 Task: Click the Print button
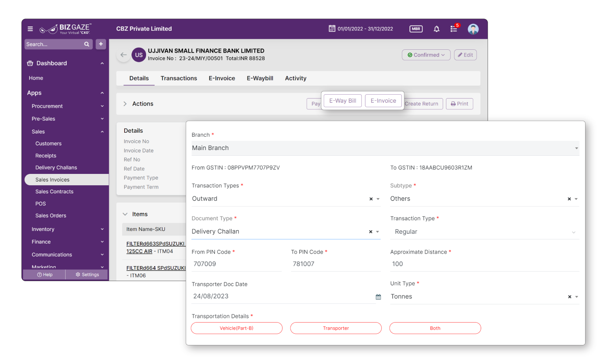click(x=459, y=104)
